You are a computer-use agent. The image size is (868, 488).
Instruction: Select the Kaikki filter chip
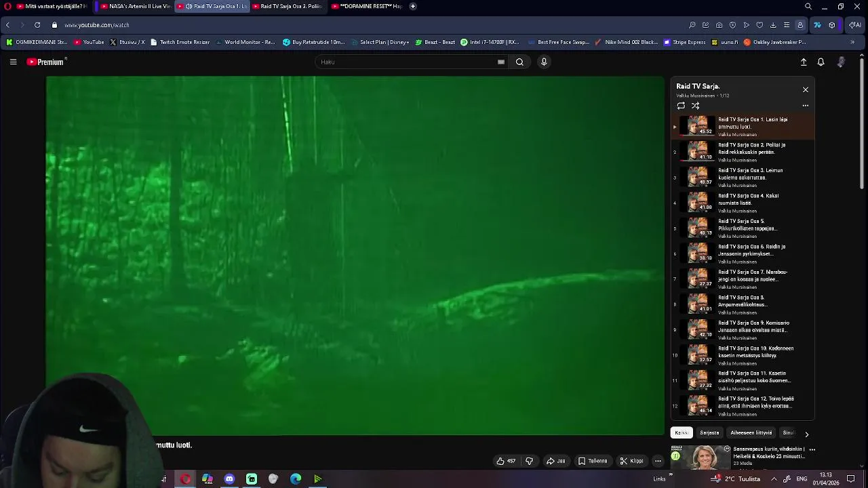[x=682, y=432]
